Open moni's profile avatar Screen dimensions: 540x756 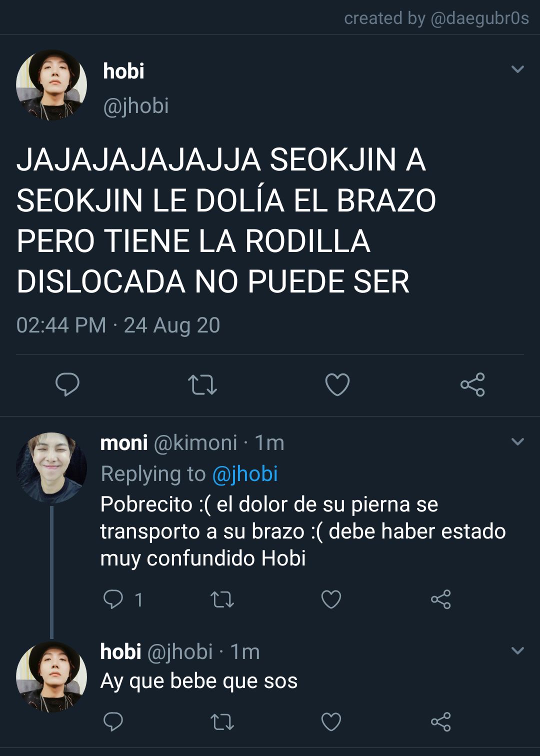[x=51, y=467]
